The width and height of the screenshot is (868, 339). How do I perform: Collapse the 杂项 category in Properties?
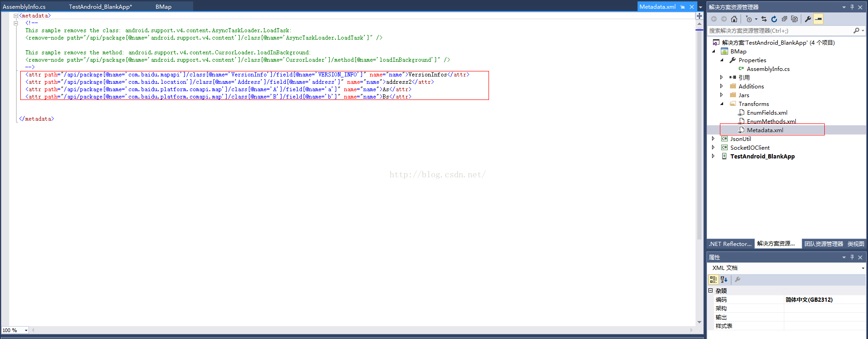pos(711,291)
